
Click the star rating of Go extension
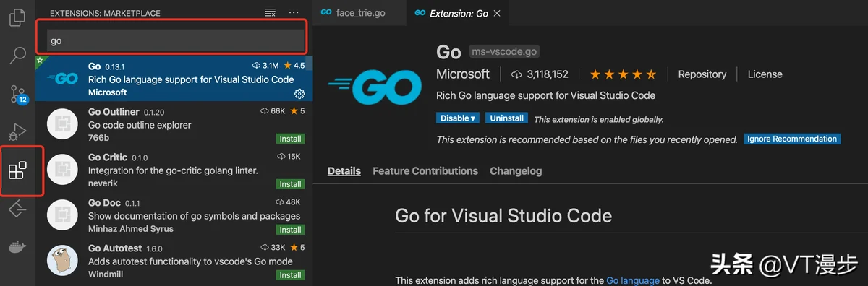623,74
